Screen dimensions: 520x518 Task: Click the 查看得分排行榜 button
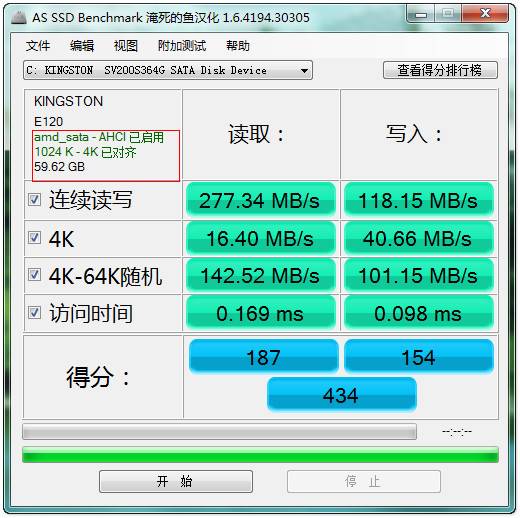(x=440, y=70)
